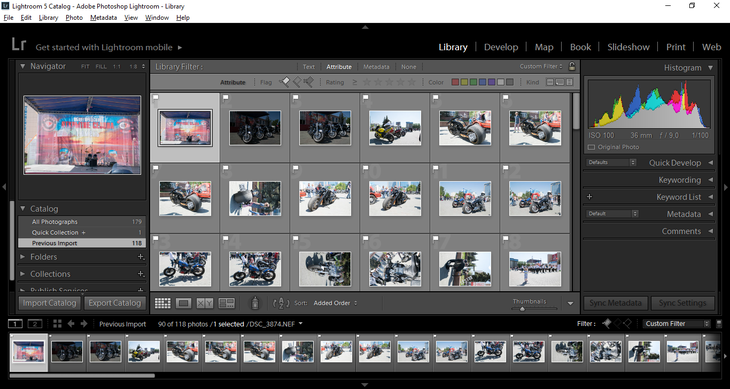Switch to the Map module
Screen dimensions: 730x389
(544, 47)
